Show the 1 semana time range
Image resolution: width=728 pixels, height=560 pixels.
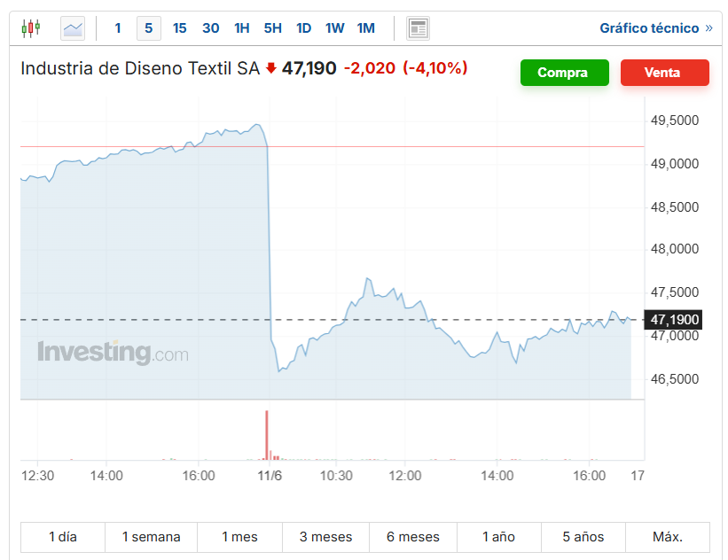(151, 537)
